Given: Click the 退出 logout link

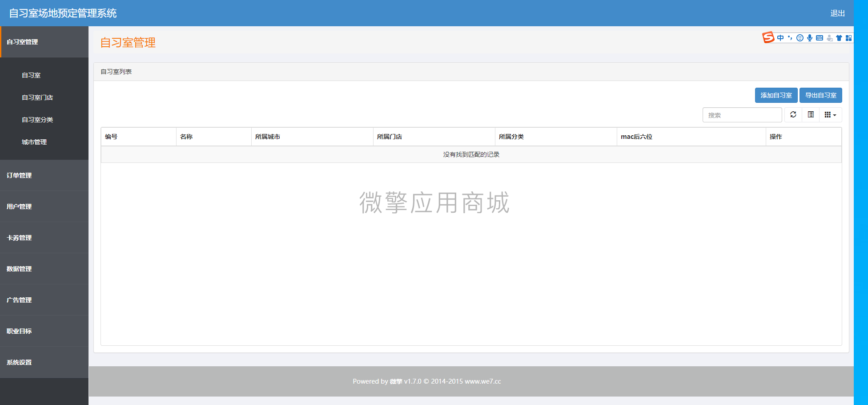Looking at the screenshot, I should pos(838,13).
